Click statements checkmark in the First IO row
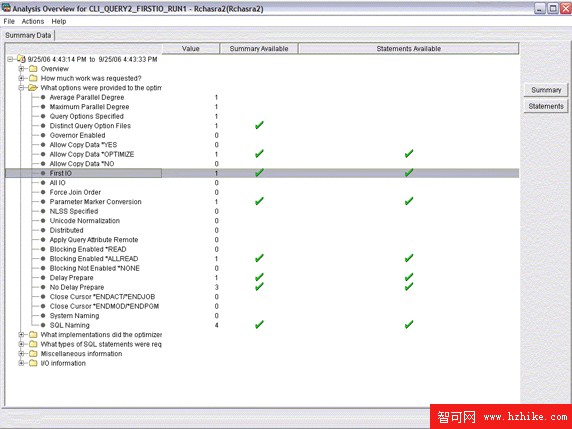 pyautogui.click(x=409, y=172)
